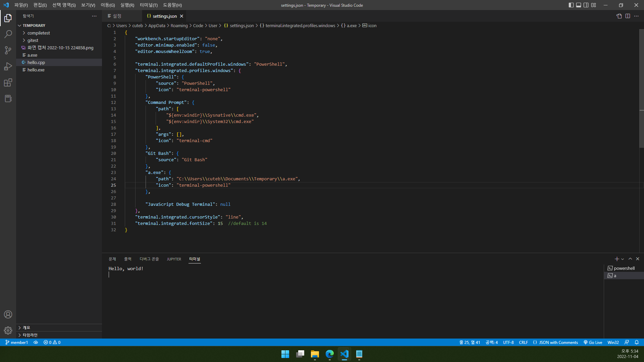The image size is (644, 362).
Task: Expand the gitest folder in Explorer
Action: (x=33, y=40)
